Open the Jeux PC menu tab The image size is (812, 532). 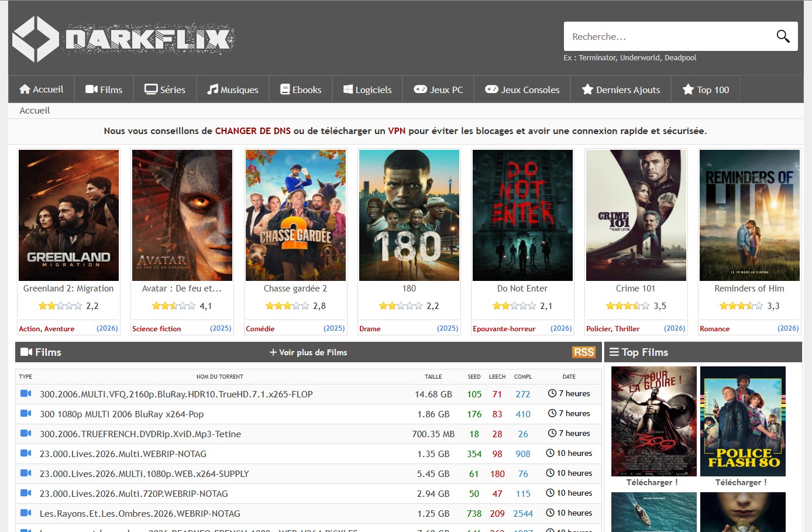coord(438,90)
